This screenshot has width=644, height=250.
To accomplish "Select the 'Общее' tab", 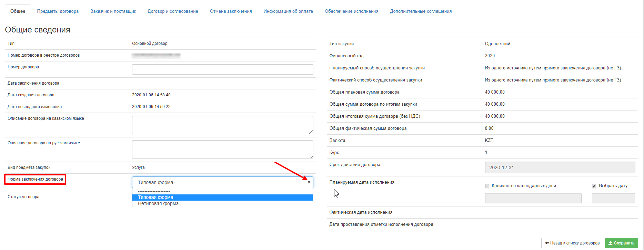I will pos(18,11).
